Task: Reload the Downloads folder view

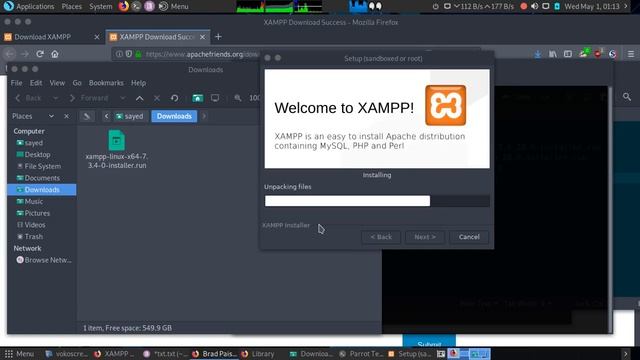Action: [174, 98]
